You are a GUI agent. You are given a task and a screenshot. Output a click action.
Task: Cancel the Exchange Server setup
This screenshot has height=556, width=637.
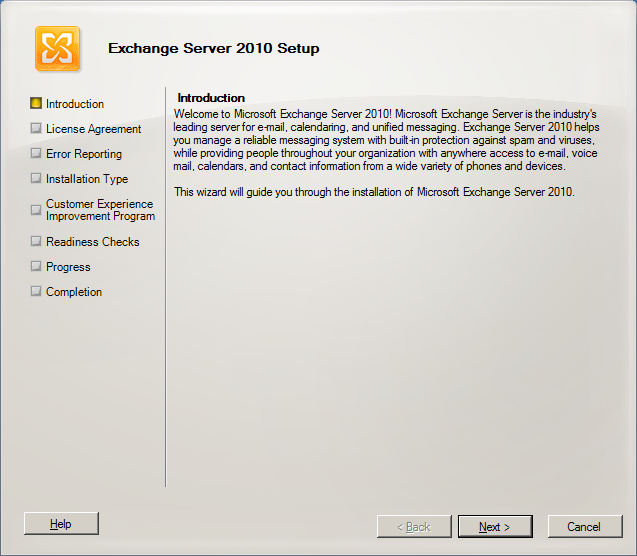pos(583,527)
